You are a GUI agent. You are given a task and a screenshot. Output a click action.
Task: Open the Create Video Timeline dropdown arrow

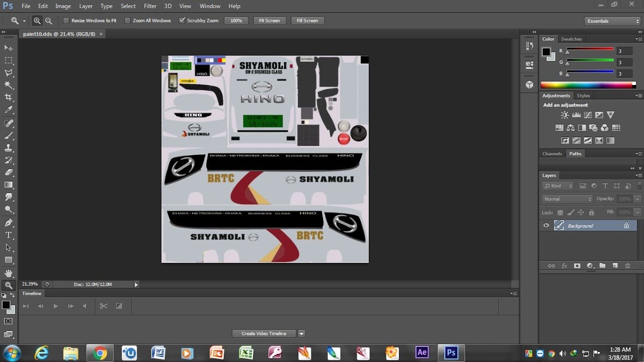(301, 333)
